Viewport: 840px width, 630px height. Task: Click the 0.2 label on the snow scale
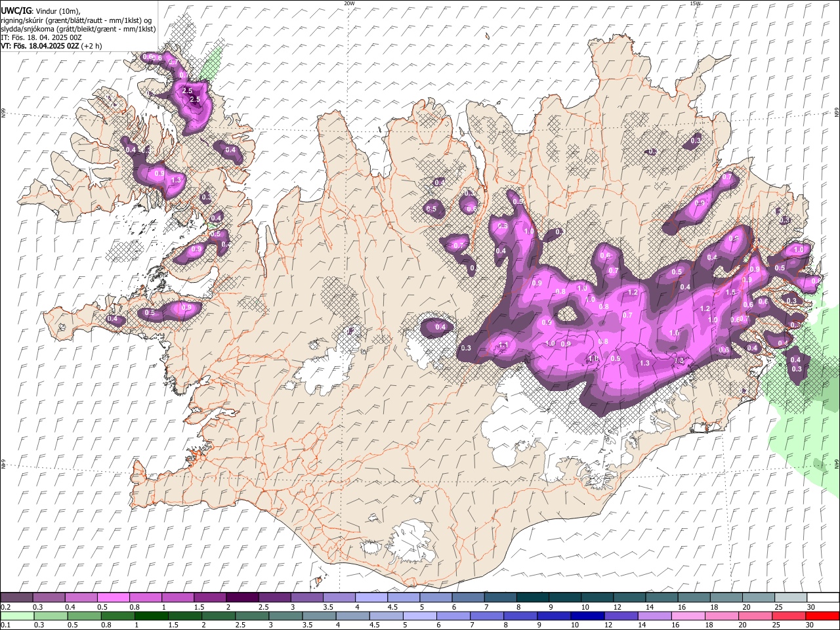(5, 607)
